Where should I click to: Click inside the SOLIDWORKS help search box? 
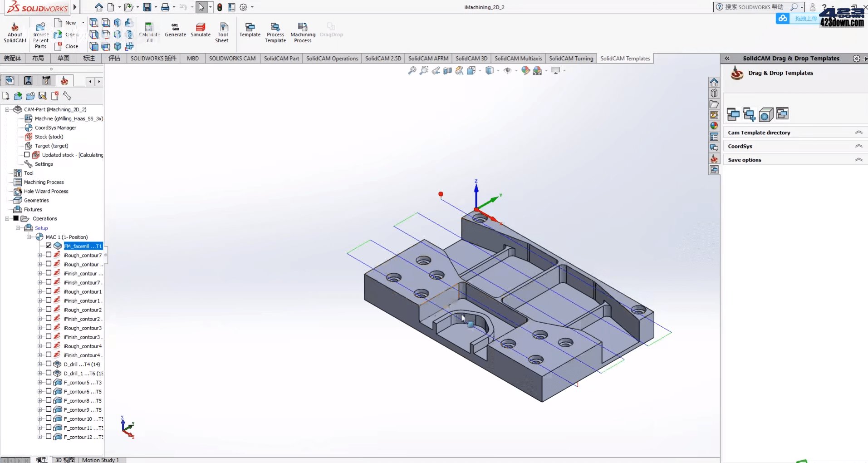click(755, 7)
